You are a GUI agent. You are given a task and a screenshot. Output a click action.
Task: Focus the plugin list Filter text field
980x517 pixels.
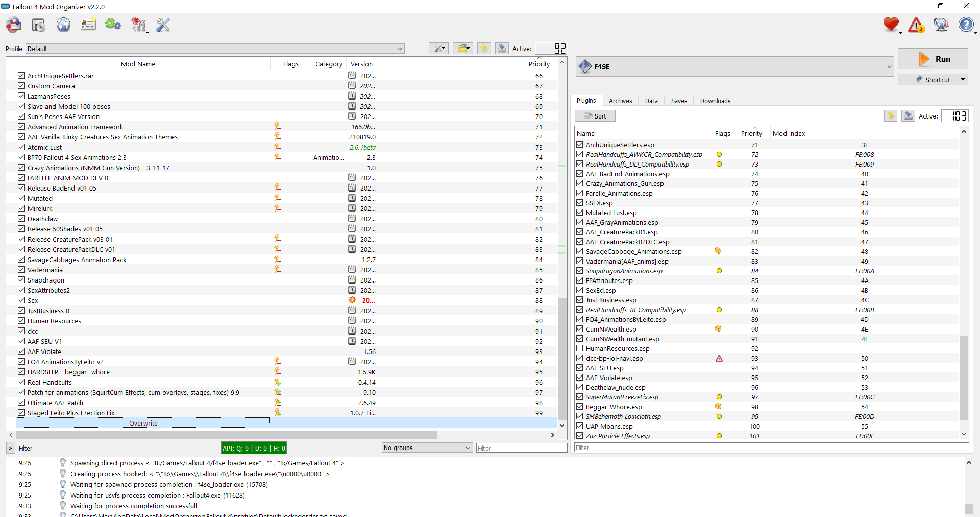click(x=772, y=448)
